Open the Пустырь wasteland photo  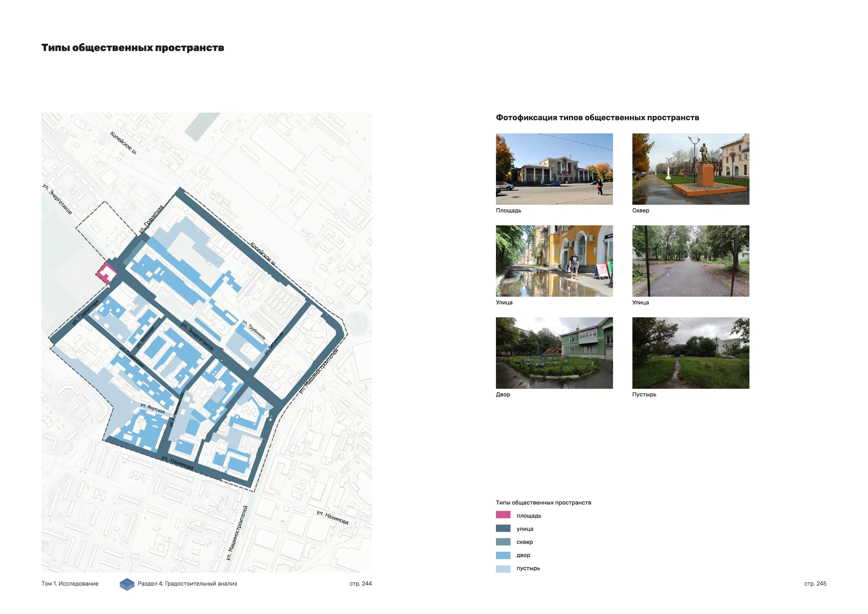coord(690,353)
